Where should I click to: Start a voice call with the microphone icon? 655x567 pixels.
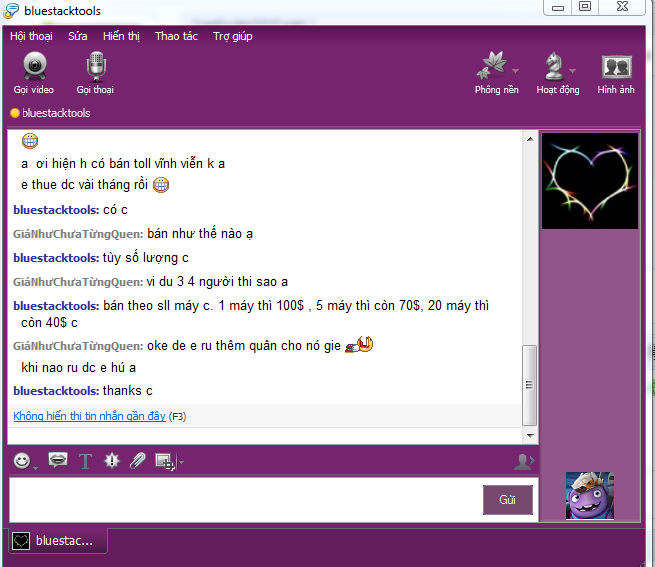tap(96, 66)
